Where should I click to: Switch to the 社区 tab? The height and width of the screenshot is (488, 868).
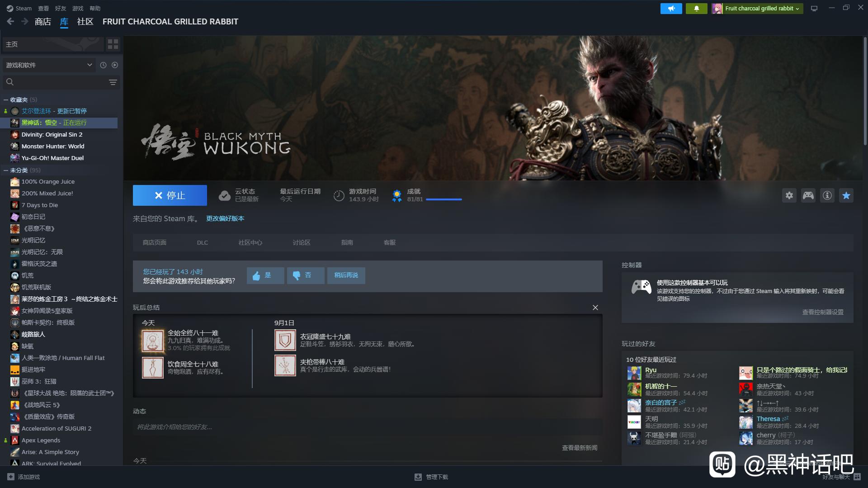click(85, 21)
